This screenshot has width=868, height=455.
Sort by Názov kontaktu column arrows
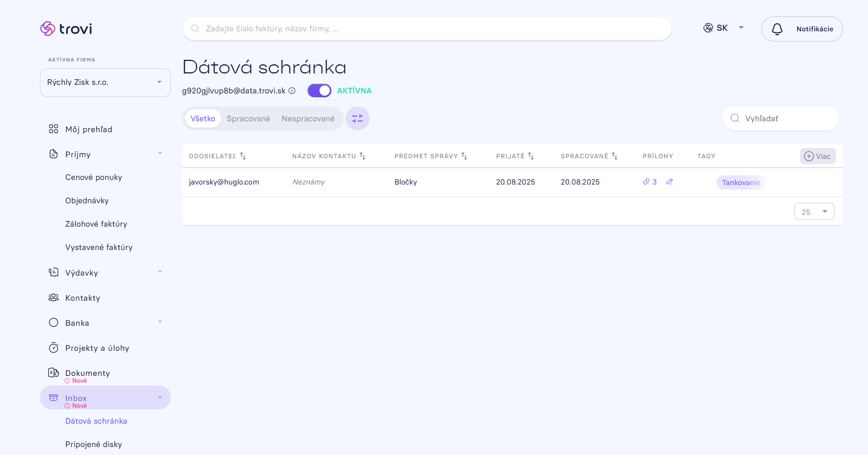click(x=362, y=156)
